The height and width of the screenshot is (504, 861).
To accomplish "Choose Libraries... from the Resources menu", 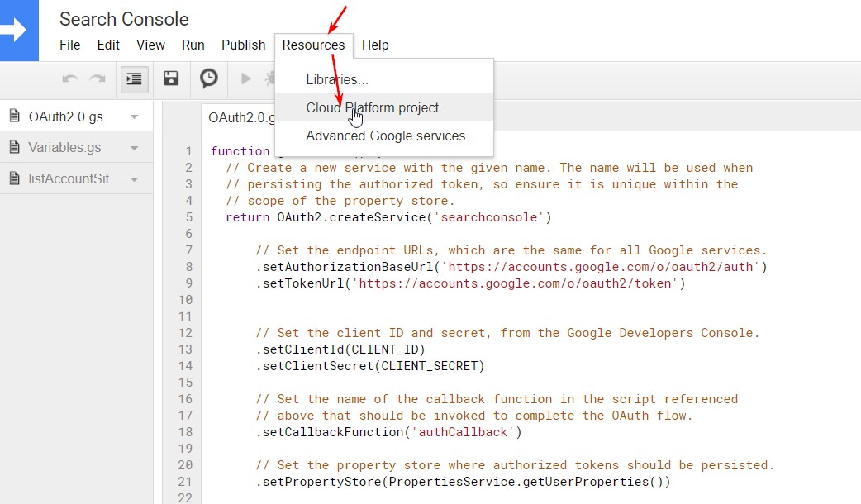I will click(x=384, y=79).
